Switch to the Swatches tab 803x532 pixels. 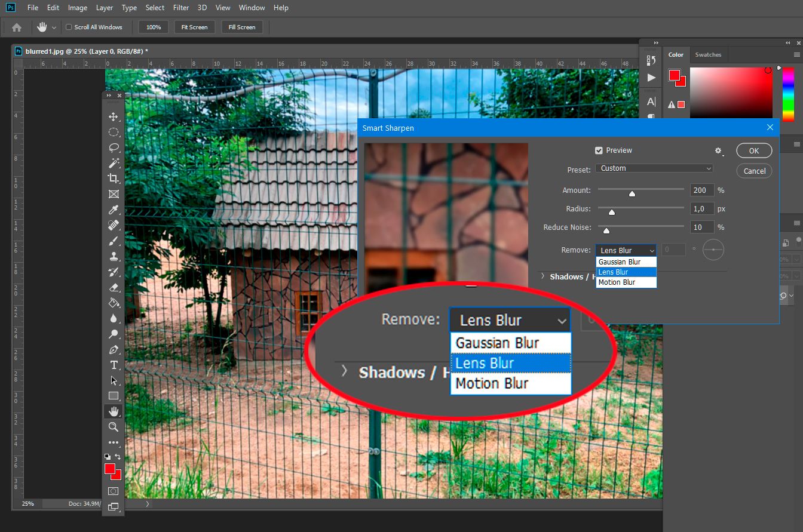tap(708, 54)
